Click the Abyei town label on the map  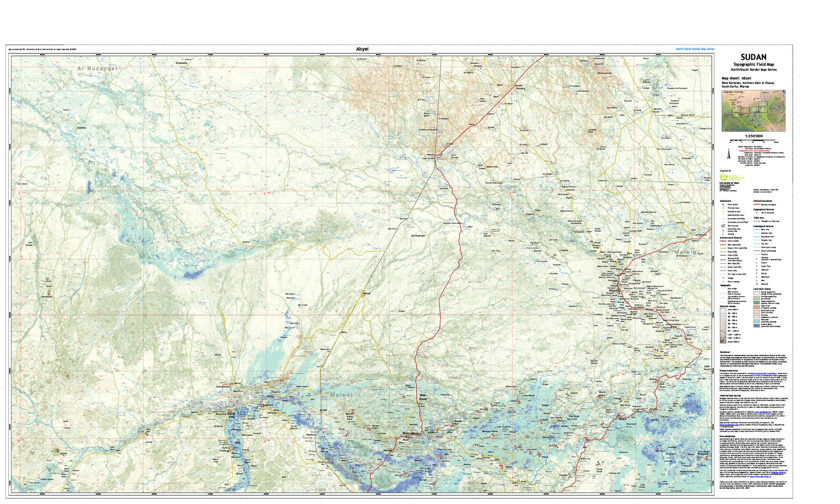[614, 291]
